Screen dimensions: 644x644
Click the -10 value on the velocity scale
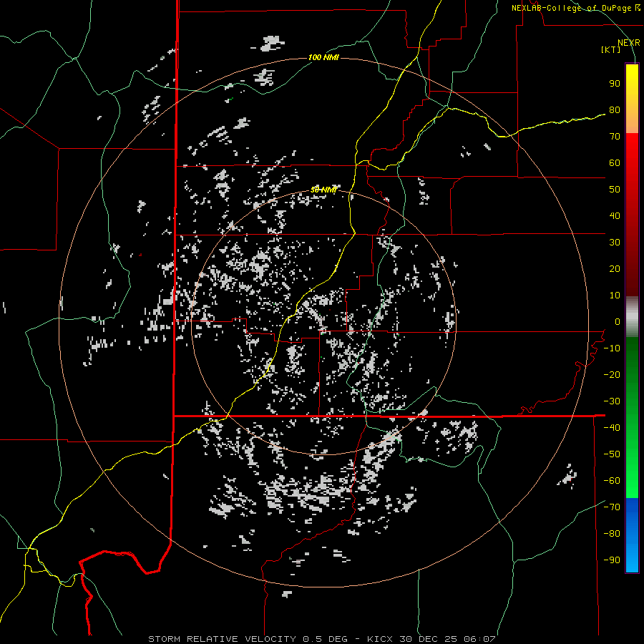[612, 348]
